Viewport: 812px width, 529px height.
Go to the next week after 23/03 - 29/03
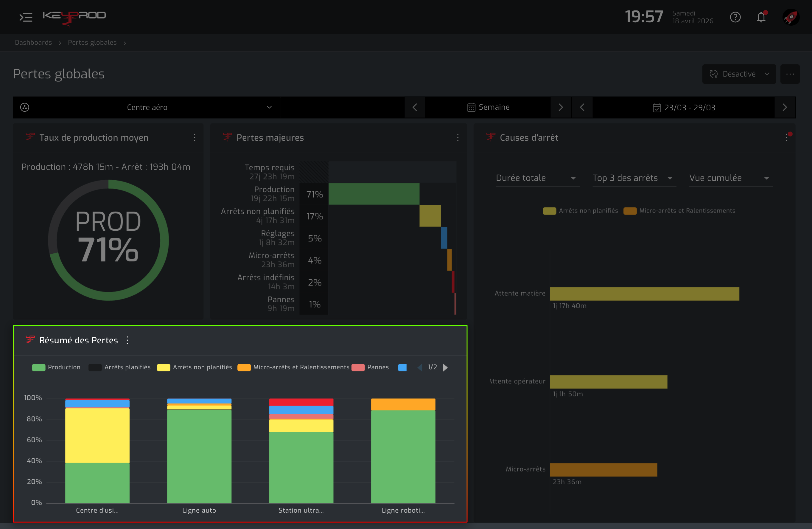(x=785, y=108)
